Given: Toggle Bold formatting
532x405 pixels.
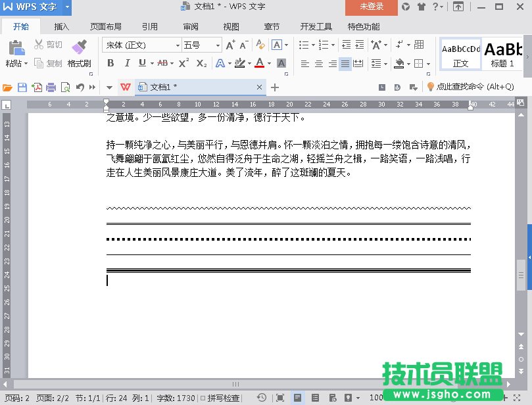Looking at the screenshot, I should tap(110, 63).
